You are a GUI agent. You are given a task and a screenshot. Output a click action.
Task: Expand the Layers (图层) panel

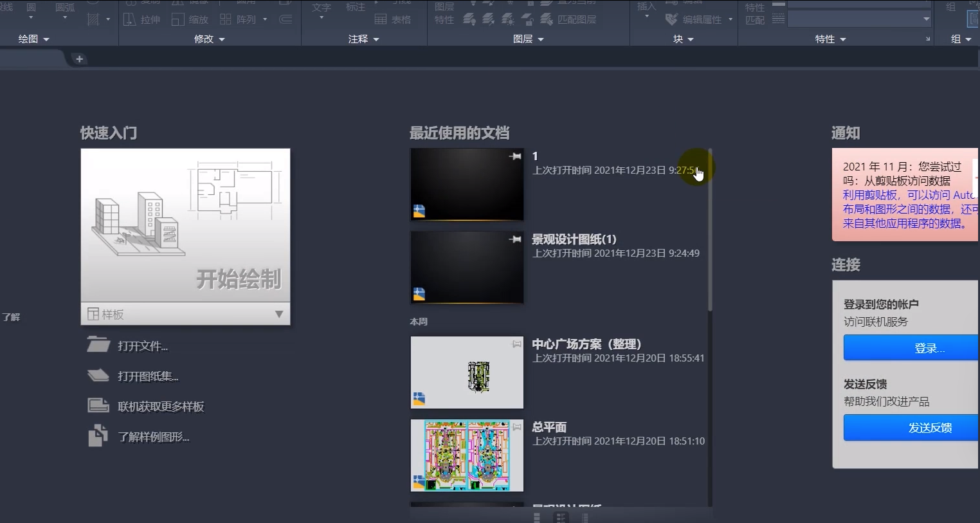[529, 39]
